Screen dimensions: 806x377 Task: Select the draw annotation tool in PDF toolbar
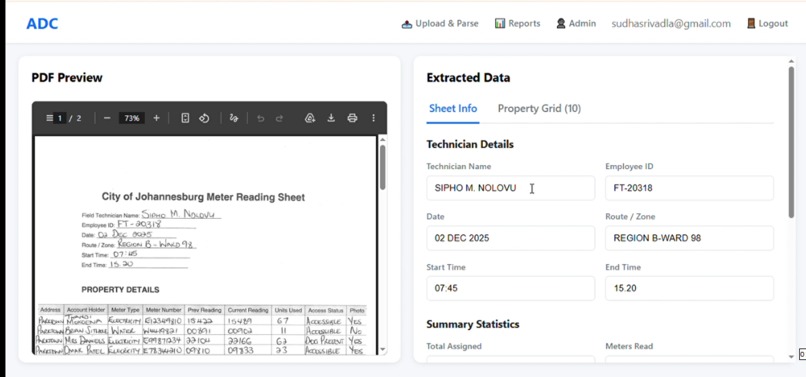[234, 118]
